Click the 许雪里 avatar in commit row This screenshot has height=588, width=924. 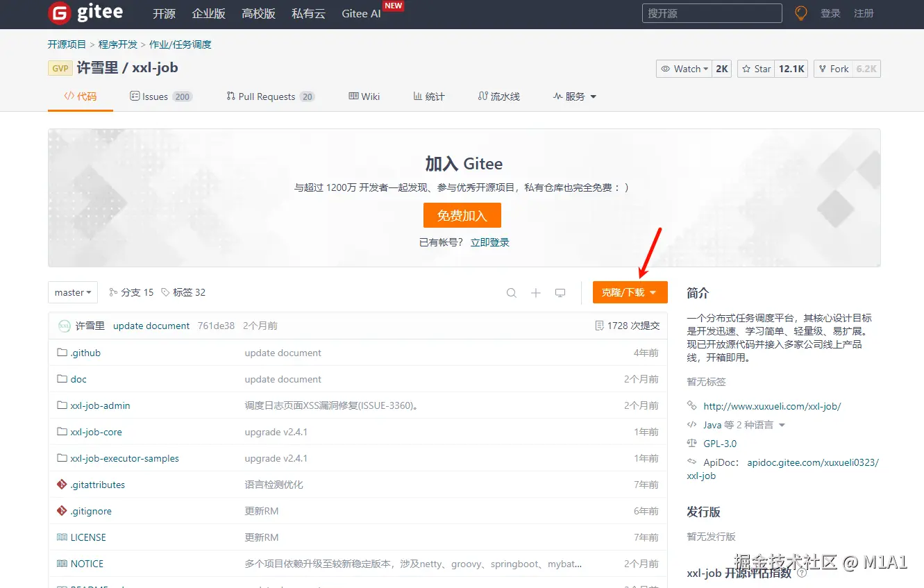click(64, 326)
